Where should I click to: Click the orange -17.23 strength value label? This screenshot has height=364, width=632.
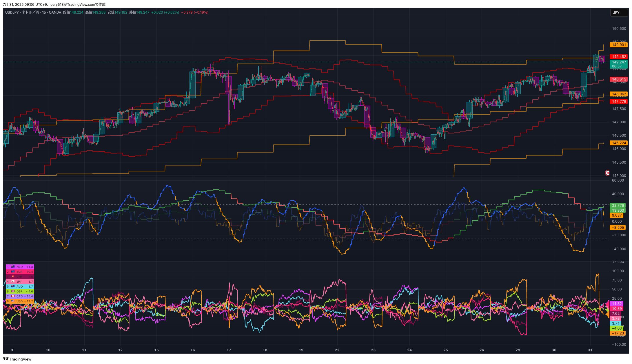tap(618, 333)
